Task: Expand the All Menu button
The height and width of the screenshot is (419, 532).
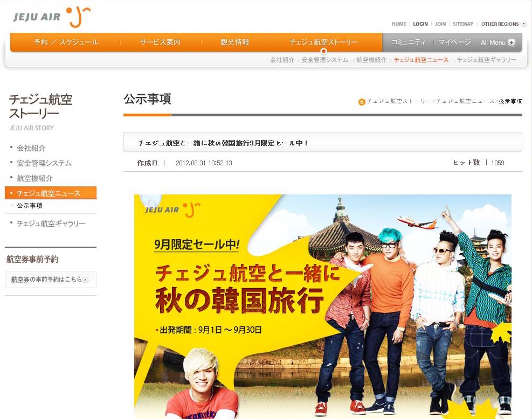Action: [498, 43]
